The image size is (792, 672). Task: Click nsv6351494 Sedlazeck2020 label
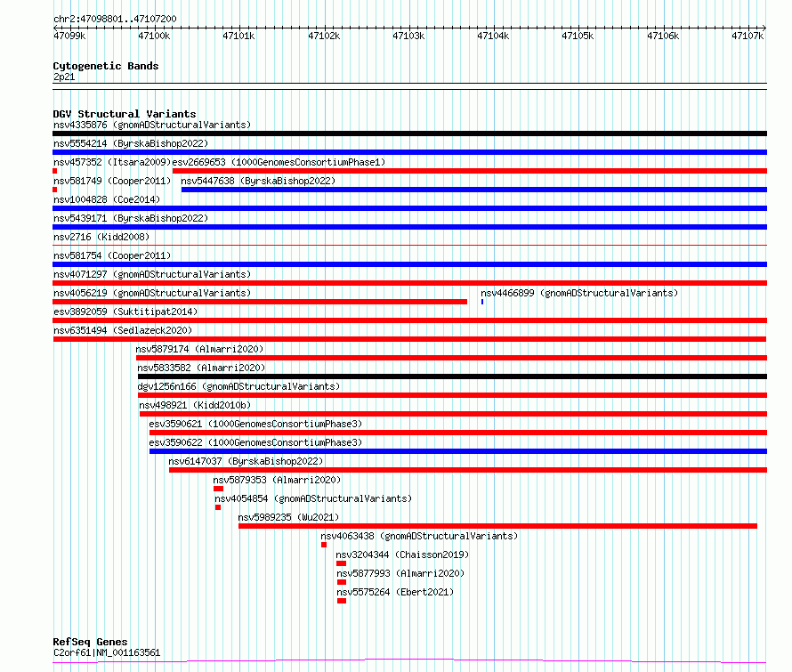123,330
